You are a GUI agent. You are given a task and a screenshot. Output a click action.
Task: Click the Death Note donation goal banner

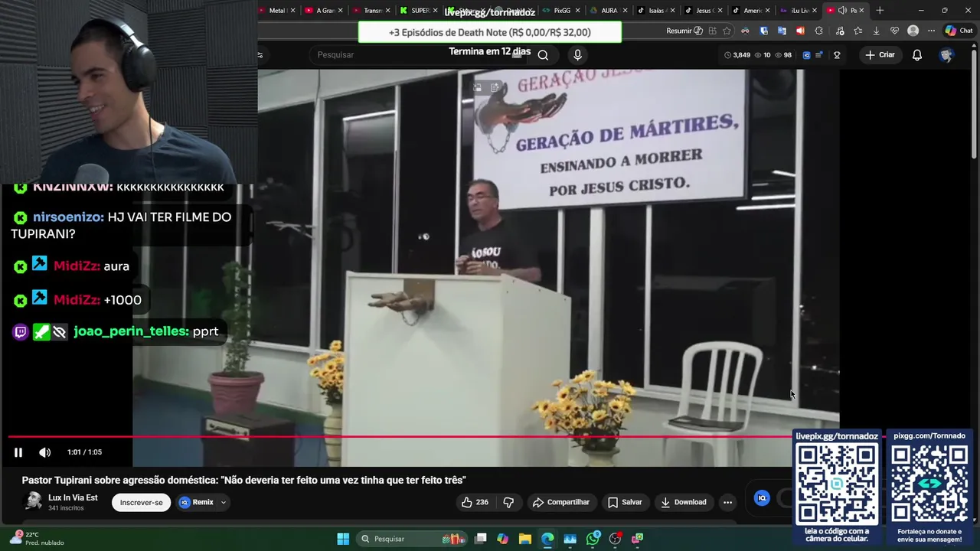[x=490, y=32]
